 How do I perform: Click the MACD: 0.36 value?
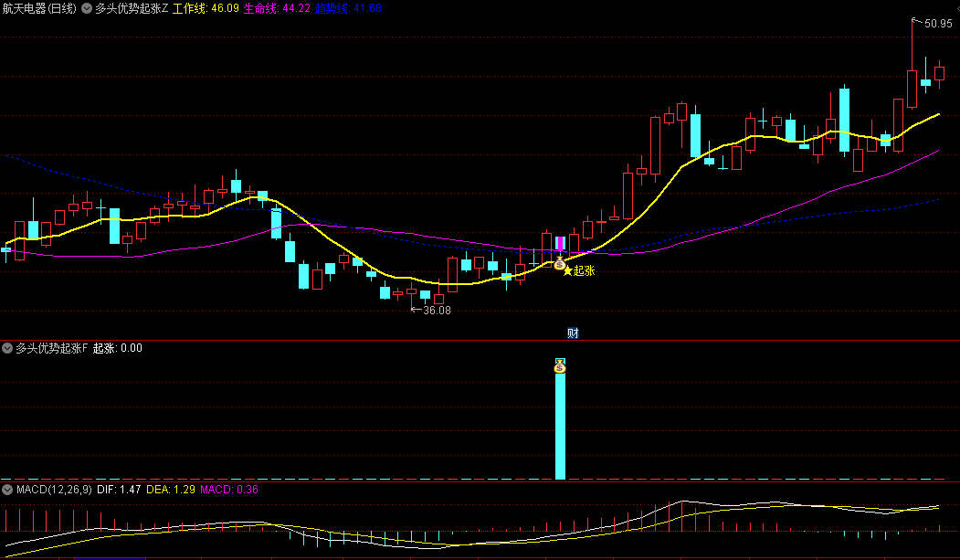point(229,490)
